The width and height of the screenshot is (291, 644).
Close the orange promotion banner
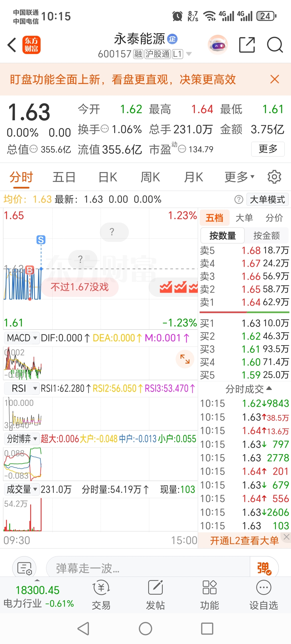[275, 79]
